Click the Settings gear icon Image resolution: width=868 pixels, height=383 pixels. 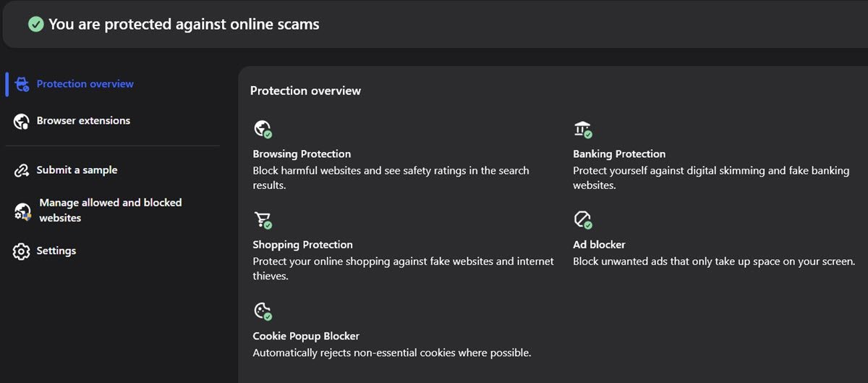[x=22, y=251]
